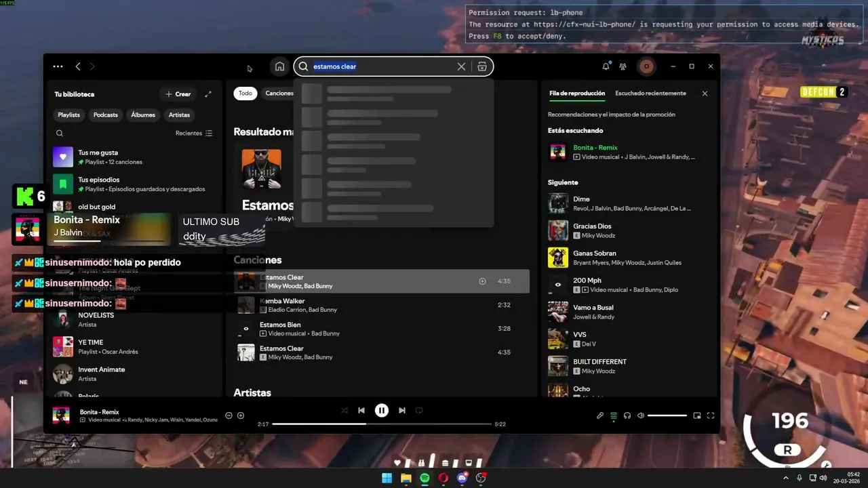This screenshot has width=868, height=488.
Task: Click into the search field with estamos clear
Action: [x=383, y=66]
